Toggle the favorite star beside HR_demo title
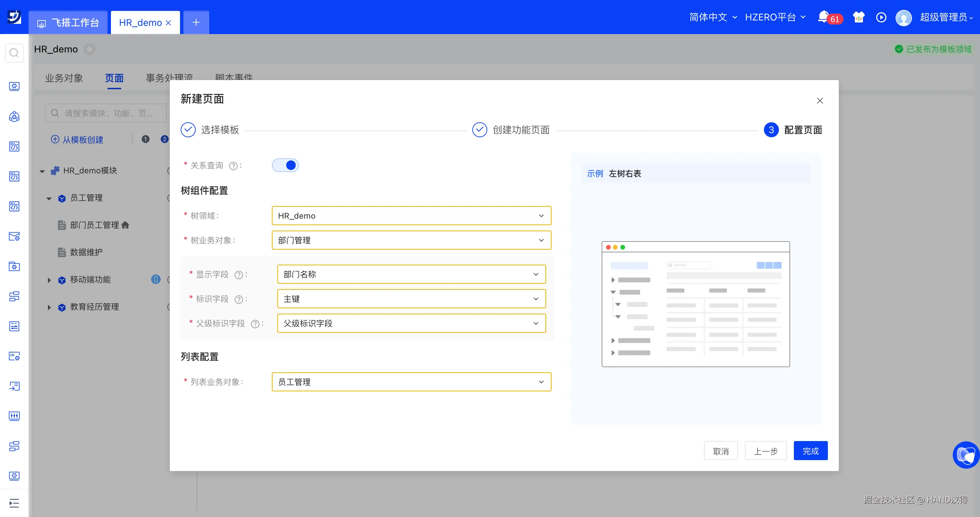Image resolution: width=980 pixels, height=517 pixels. pos(89,49)
